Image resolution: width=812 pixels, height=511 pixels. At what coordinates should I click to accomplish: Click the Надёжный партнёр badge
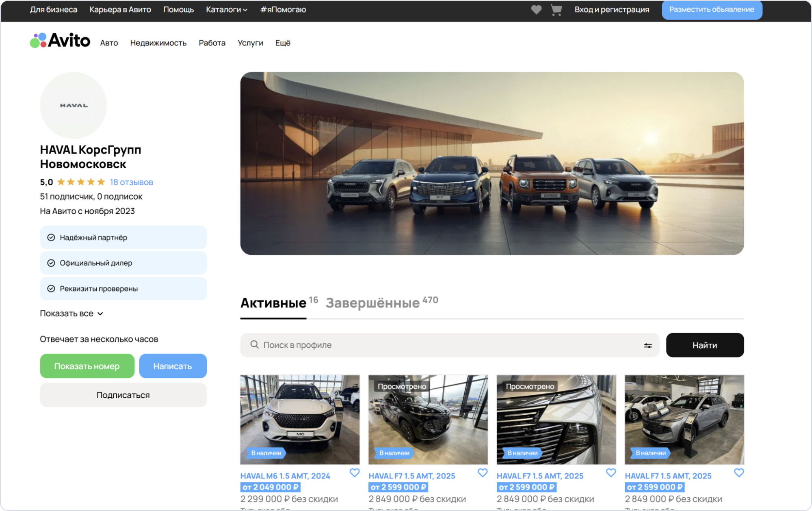[x=123, y=237]
